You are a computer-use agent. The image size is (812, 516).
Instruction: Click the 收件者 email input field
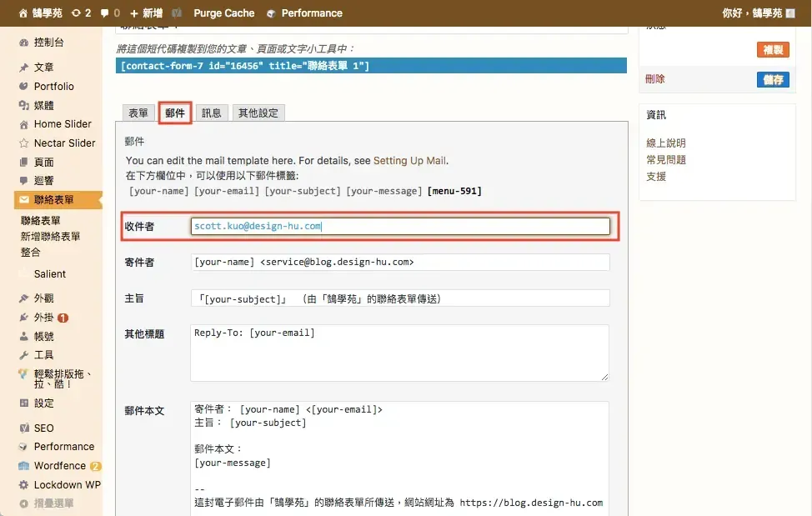[x=400, y=226]
